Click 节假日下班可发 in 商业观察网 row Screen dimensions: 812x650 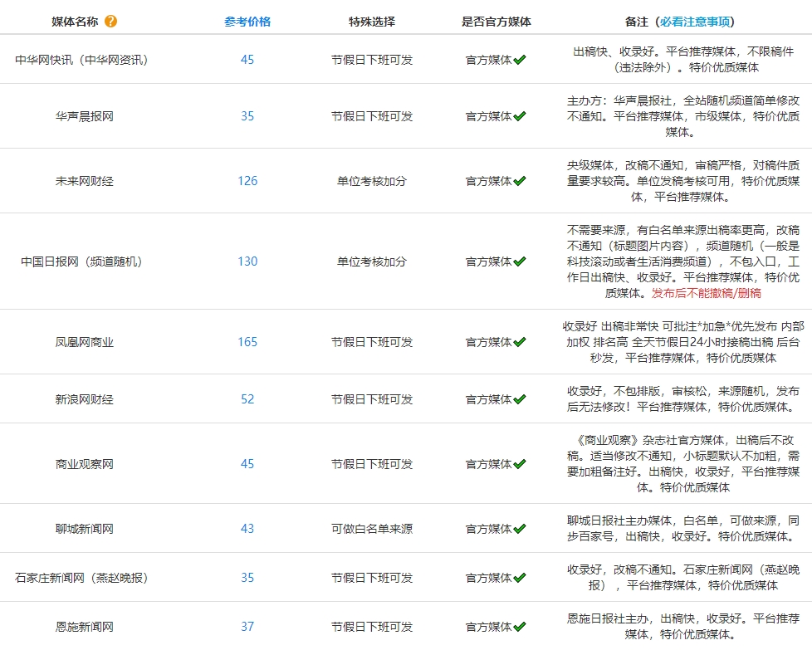(x=372, y=464)
